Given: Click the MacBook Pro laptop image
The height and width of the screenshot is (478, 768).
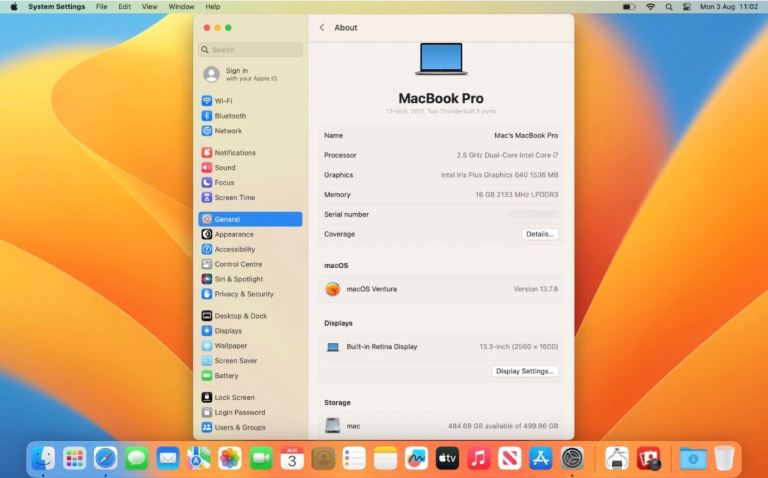Looking at the screenshot, I should click(441, 59).
